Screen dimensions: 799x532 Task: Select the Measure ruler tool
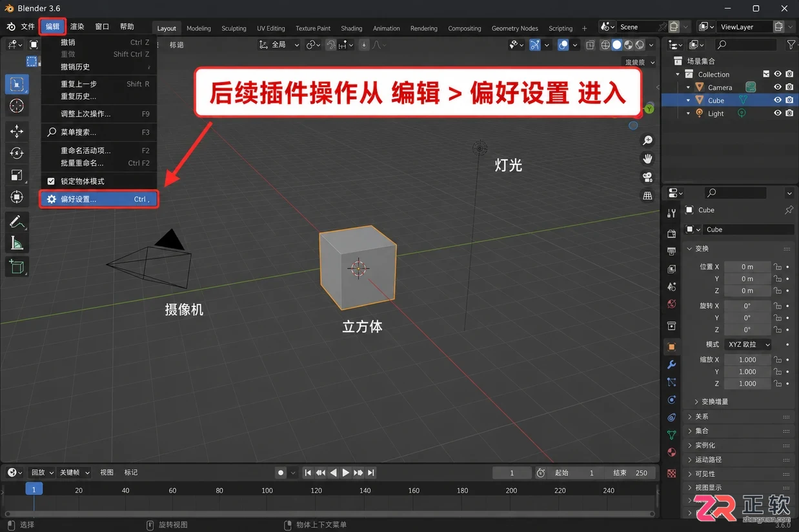(17, 244)
